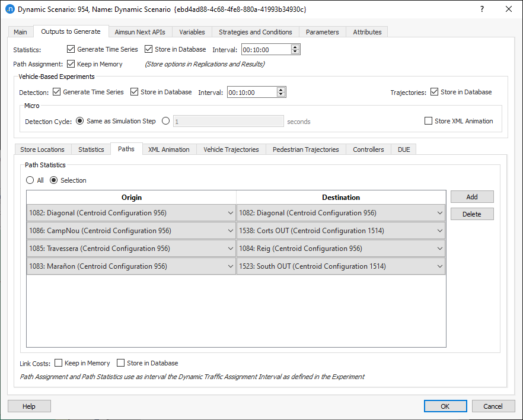Go to the DUE tab
Viewport: 523px width, 420px height.
coord(403,149)
